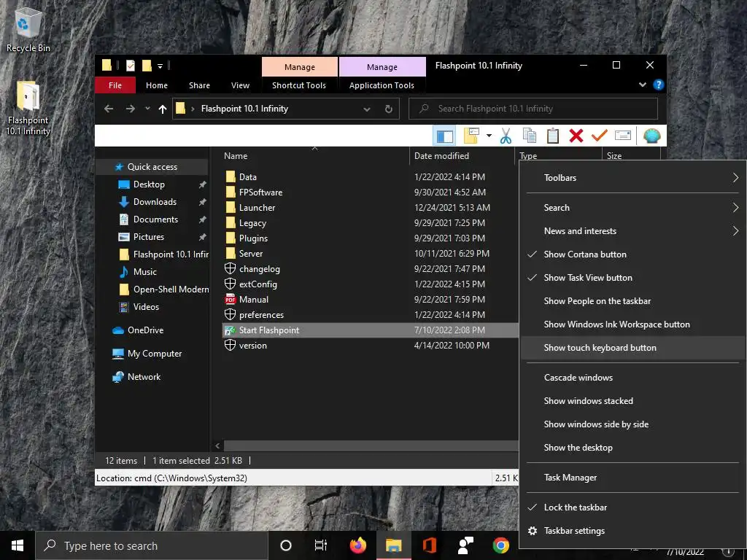Open the Open-Shell settings shell icon
This screenshot has width=747, height=560.
click(x=651, y=136)
